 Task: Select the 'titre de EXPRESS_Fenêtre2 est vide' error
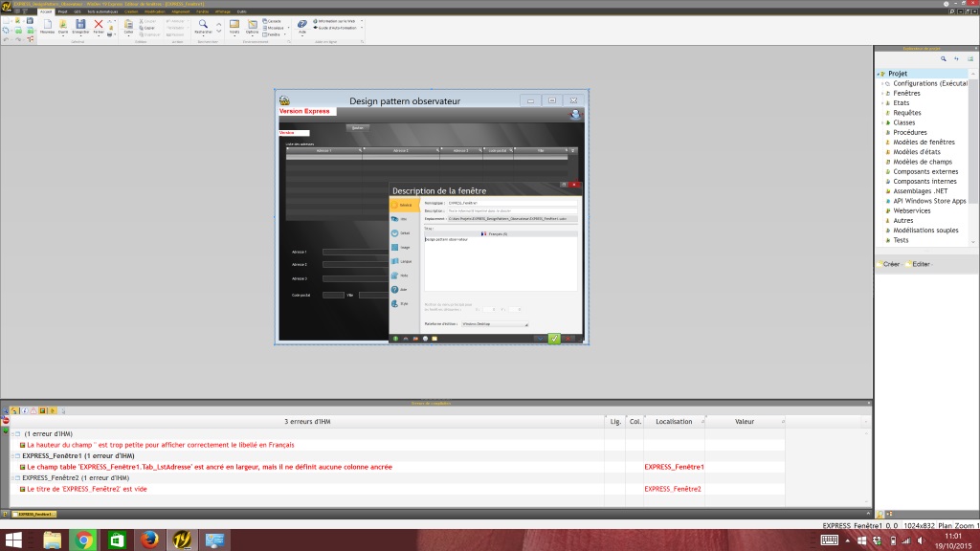coord(87,489)
